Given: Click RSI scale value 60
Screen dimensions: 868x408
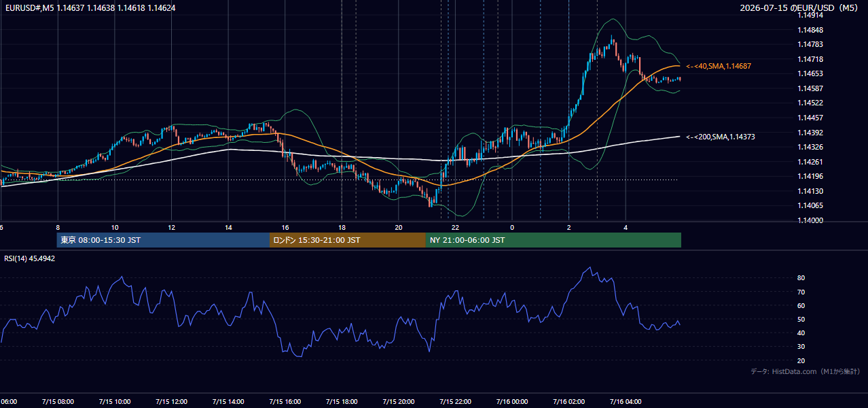Looking at the screenshot, I should (801, 305).
